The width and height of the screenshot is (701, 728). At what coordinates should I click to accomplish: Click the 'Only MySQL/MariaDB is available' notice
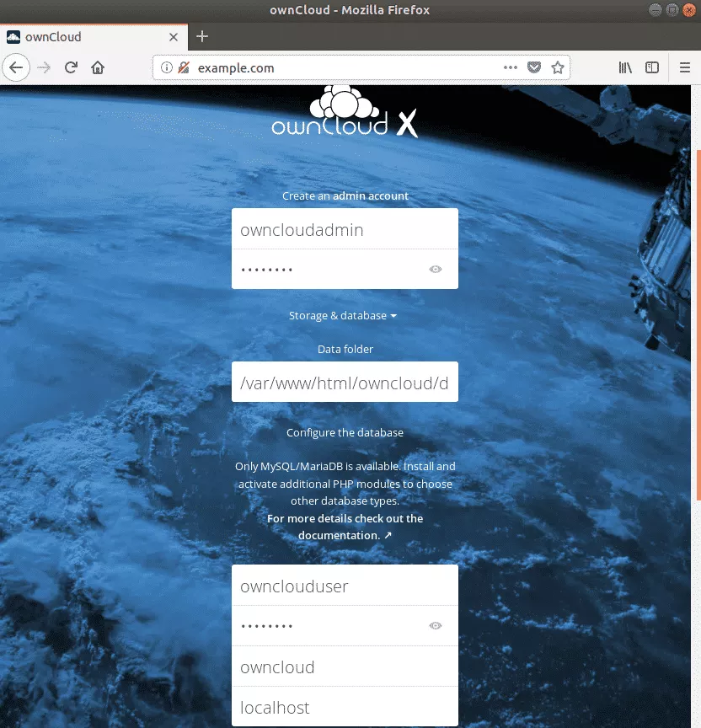[x=345, y=484]
